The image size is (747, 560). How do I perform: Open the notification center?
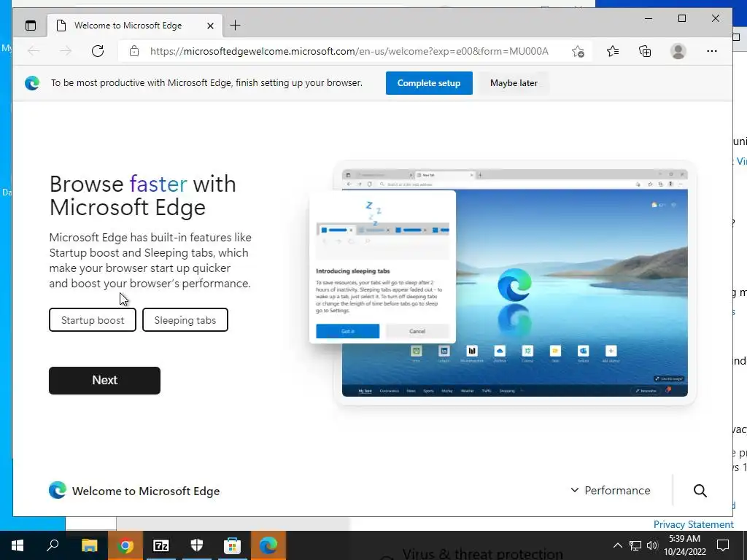tap(723, 545)
